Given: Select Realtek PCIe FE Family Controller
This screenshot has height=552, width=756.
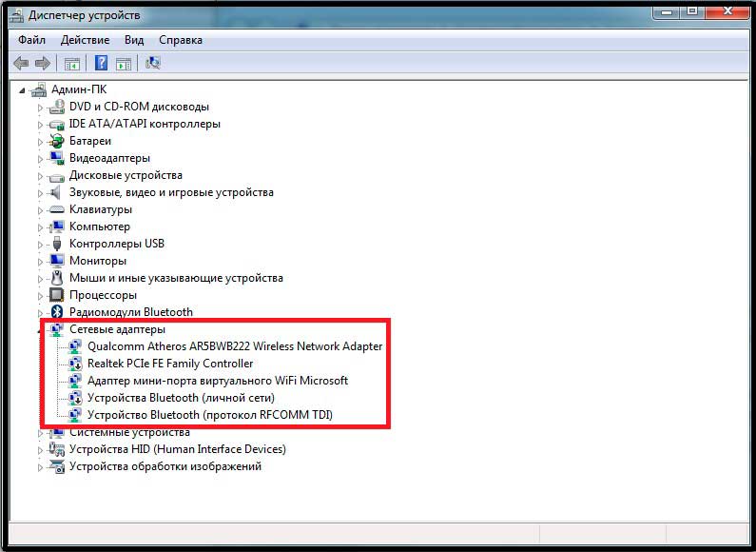Looking at the screenshot, I should tap(170, 364).
